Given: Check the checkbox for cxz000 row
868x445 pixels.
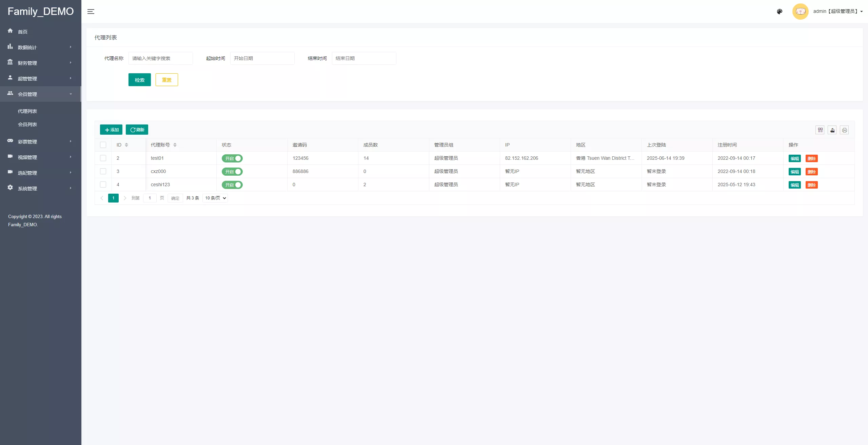Looking at the screenshot, I should tap(103, 171).
